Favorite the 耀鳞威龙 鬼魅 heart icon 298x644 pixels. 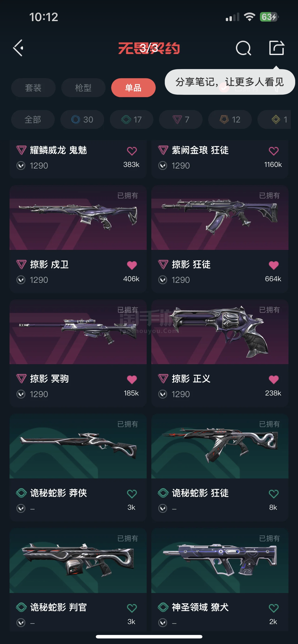pos(132,151)
